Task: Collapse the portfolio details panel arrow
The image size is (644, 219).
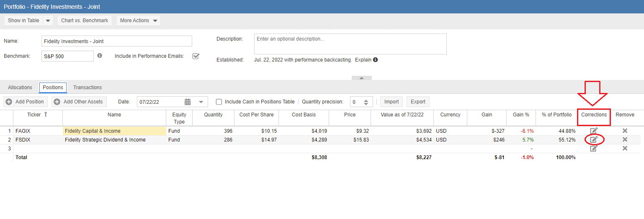Action: pyautogui.click(x=362, y=78)
